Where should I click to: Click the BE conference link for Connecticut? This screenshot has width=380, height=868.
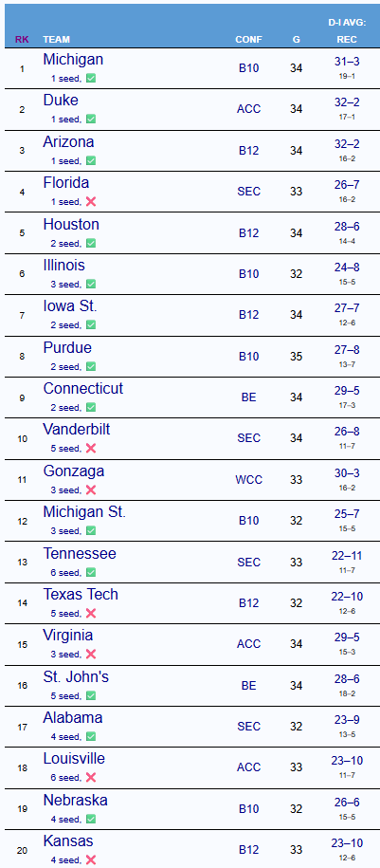click(x=249, y=397)
